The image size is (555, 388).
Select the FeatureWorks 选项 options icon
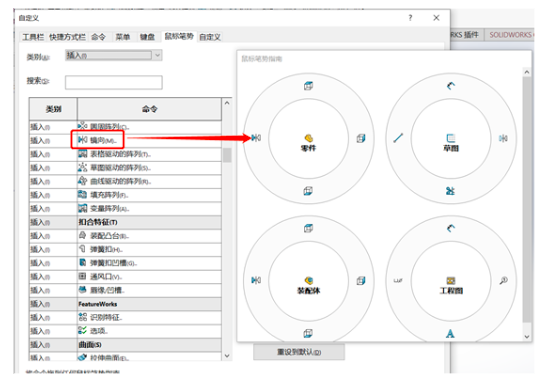tap(82, 331)
